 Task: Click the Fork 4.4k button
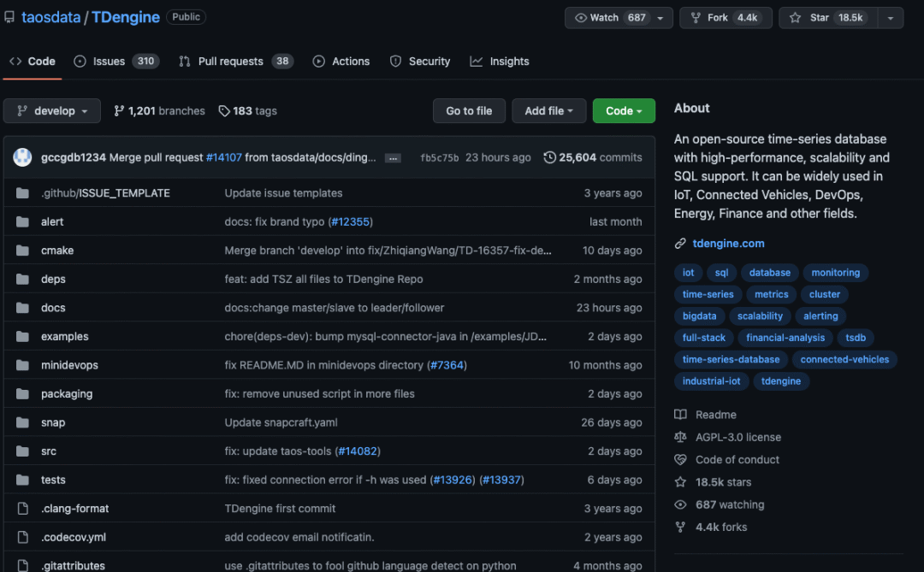tap(726, 18)
